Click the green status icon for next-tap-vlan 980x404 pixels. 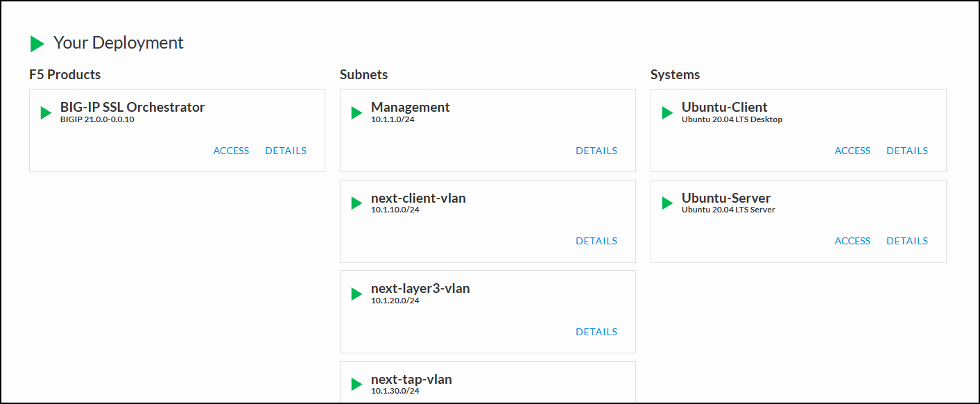[x=357, y=385]
